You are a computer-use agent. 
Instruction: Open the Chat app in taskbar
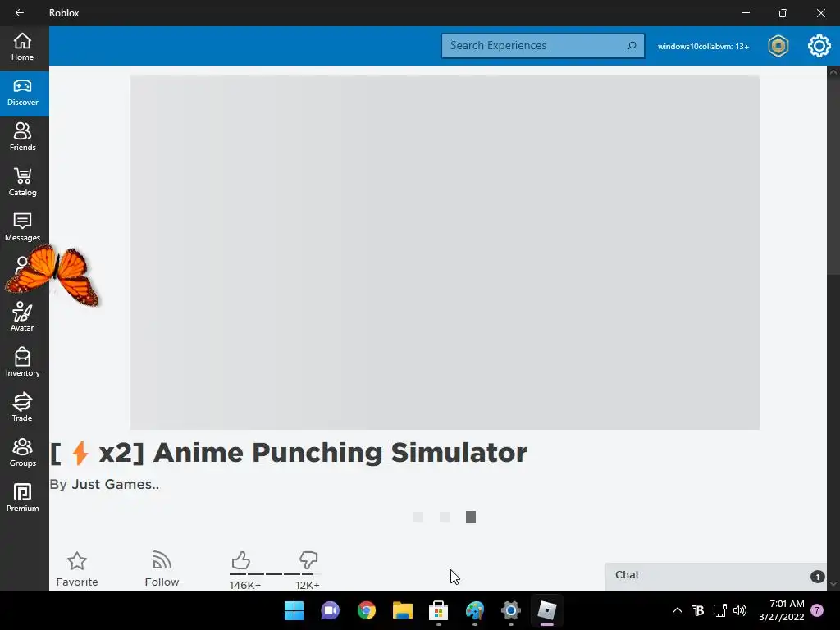(x=330, y=610)
